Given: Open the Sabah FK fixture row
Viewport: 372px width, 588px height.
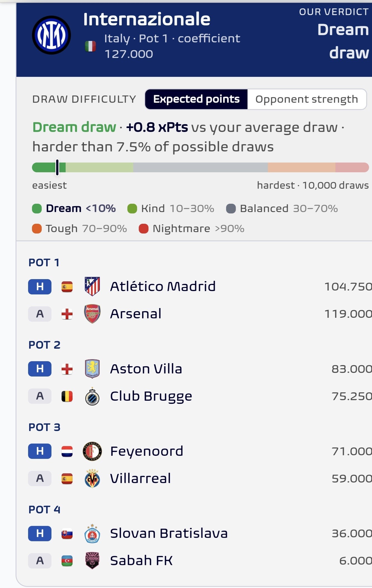Looking at the screenshot, I should click(x=200, y=560).
